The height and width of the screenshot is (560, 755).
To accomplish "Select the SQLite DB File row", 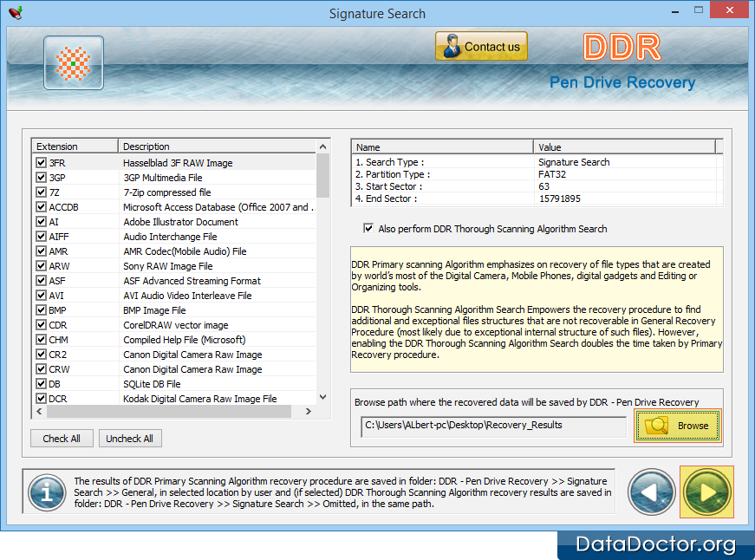I will [x=174, y=384].
